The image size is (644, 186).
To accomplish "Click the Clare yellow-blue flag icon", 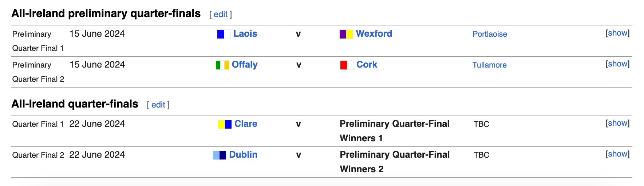I will coord(225,124).
